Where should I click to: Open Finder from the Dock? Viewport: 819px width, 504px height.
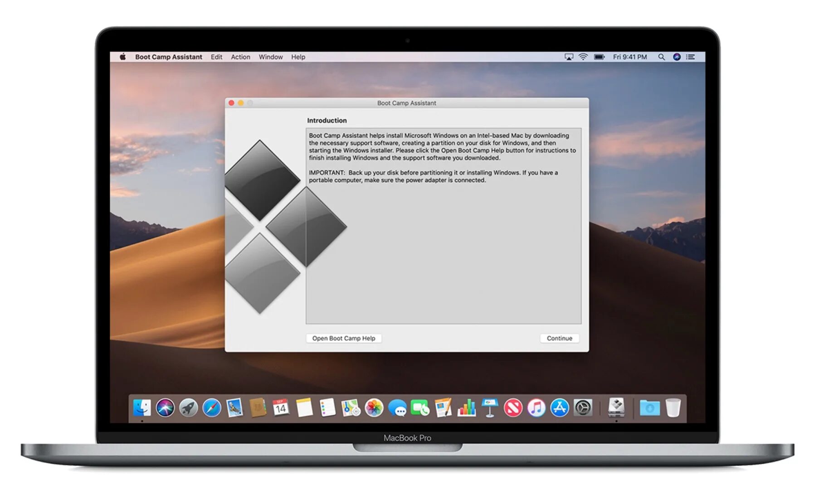coord(142,408)
